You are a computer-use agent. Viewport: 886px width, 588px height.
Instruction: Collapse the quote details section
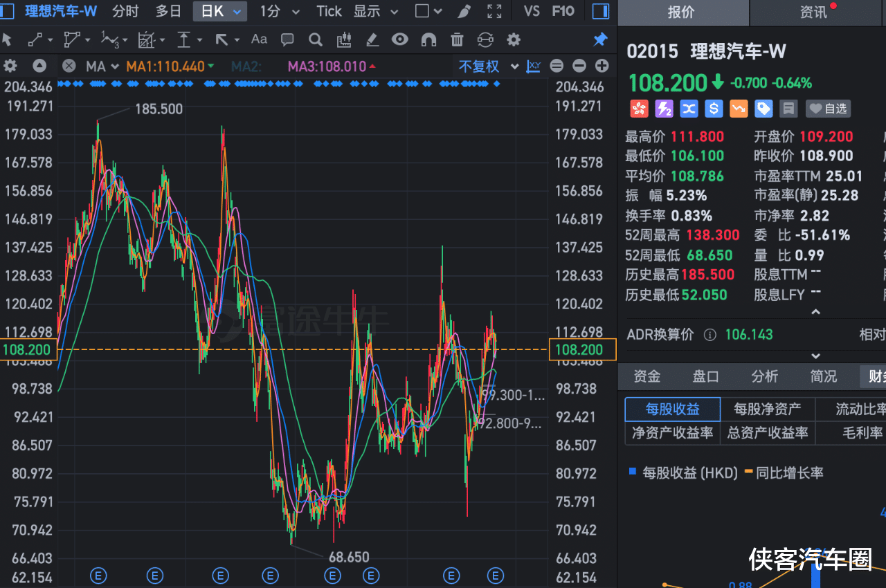[x=815, y=312]
